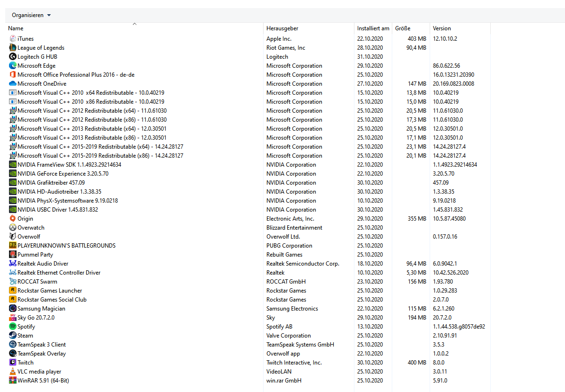
Task: Select the NVIDIA GeForce Experience icon
Action: pyautogui.click(x=13, y=173)
